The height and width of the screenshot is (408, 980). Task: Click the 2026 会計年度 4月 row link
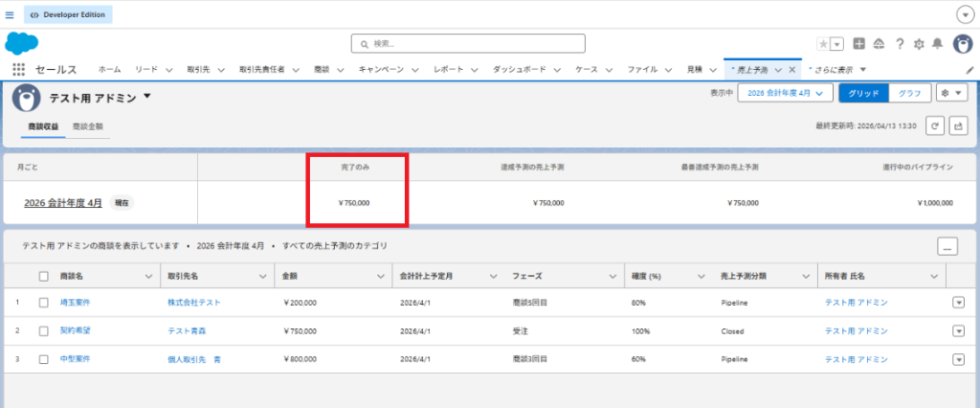[63, 203]
